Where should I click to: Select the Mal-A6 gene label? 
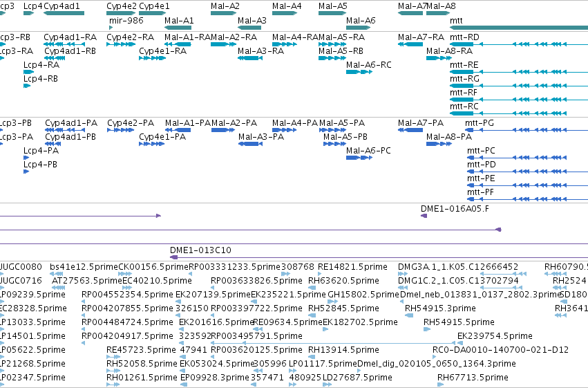361,20
